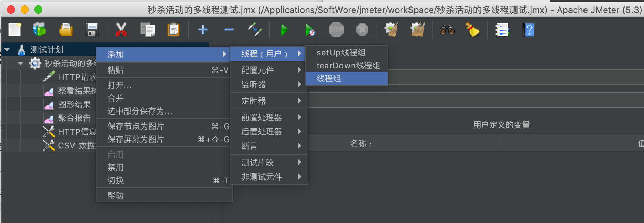Expand the 线程（用户）submenu
Viewport: 644px width, 223px height.
point(268,54)
